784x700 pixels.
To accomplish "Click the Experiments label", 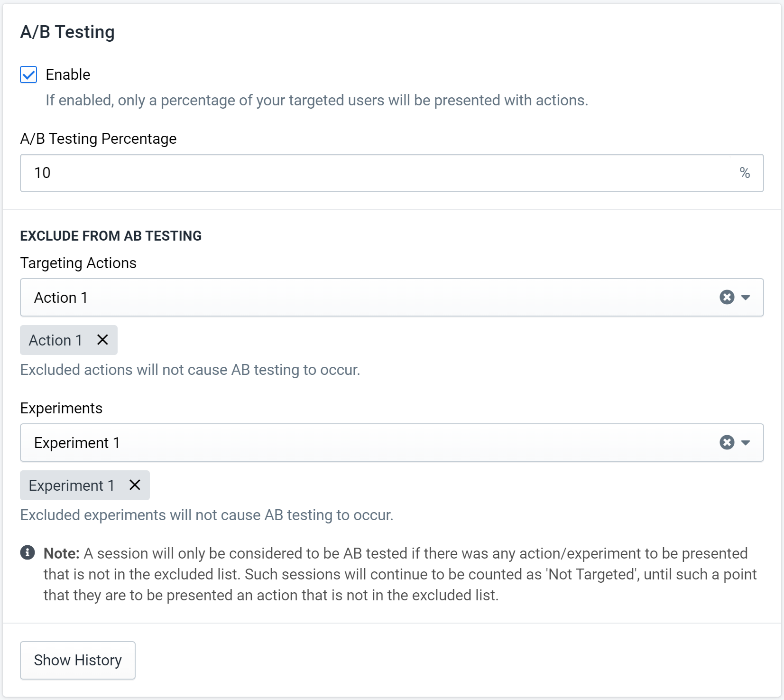I will (61, 408).
